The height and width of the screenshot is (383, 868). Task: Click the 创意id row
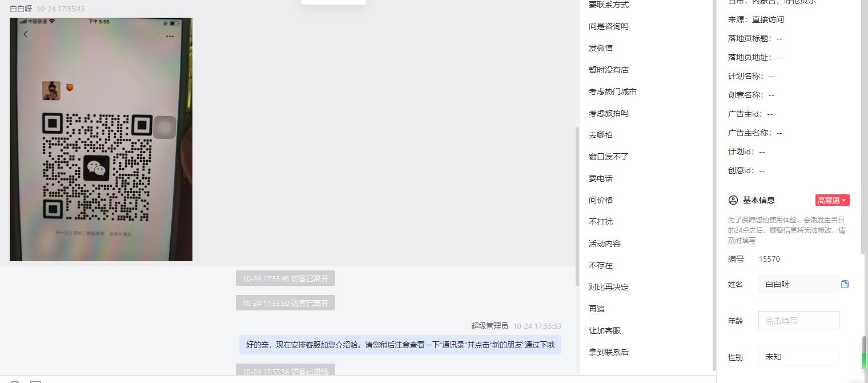(746, 170)
